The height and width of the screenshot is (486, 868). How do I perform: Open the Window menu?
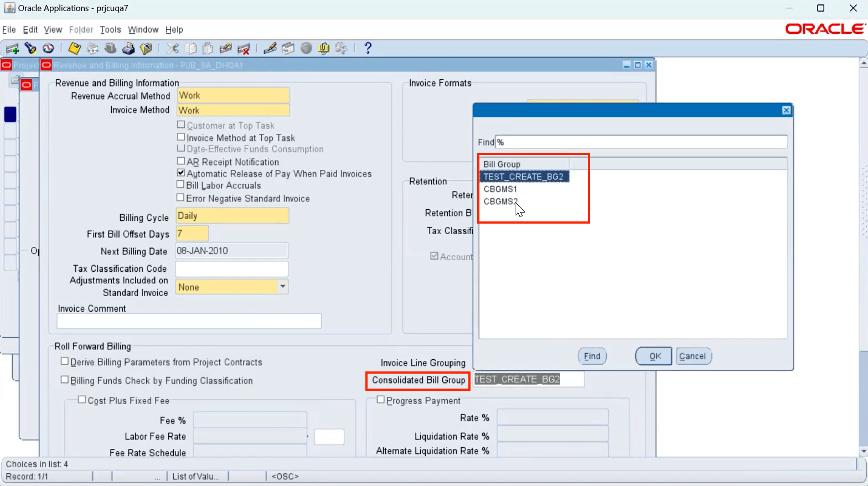click(x=143, y=30)
